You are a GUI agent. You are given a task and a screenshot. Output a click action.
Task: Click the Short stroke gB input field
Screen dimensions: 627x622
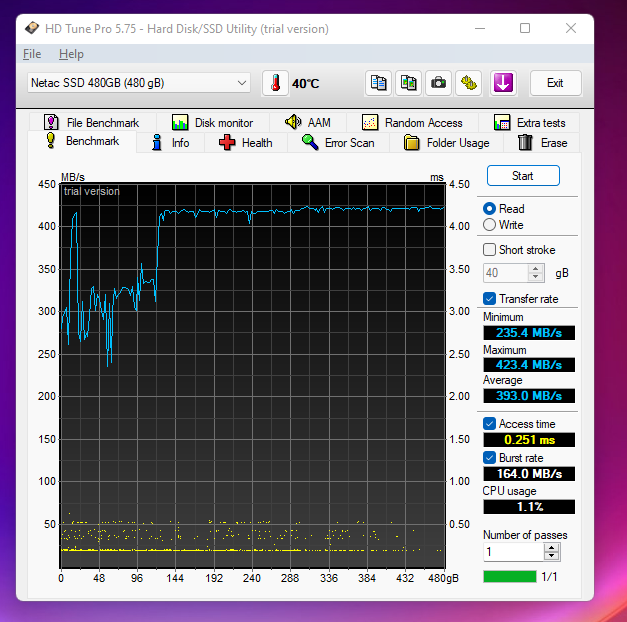click(506, 273)
